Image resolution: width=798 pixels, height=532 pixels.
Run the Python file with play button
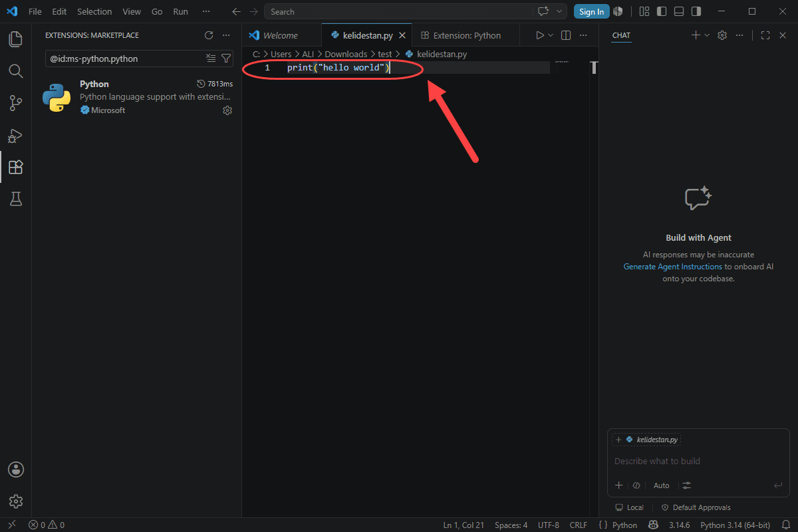pos(540,35)
